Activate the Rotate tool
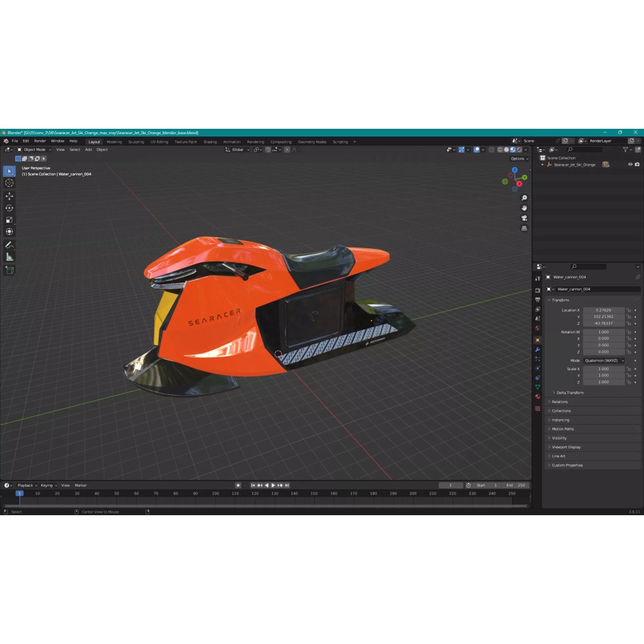The width and height of the screenshot is (644, 644). point(10,208)
